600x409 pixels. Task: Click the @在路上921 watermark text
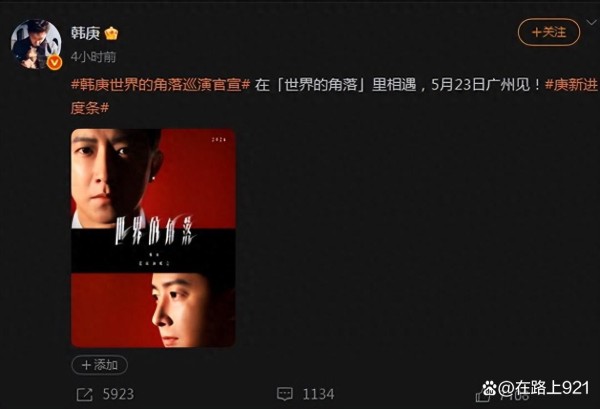click(x=544, y=388)
